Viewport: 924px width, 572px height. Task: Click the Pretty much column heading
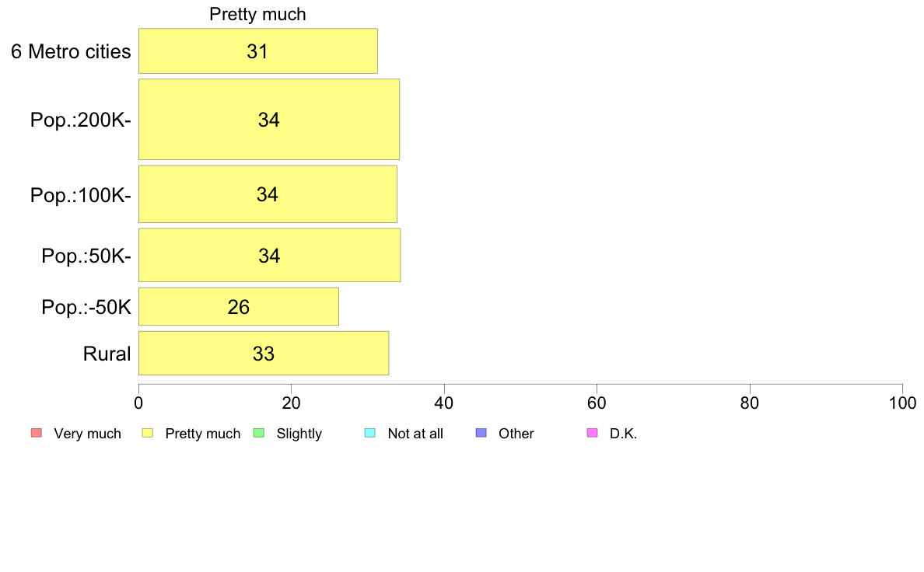click(257, 14)
